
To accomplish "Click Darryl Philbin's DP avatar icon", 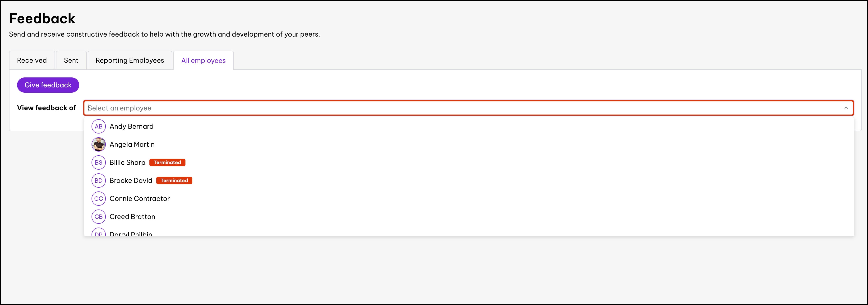I will (98, 233).
